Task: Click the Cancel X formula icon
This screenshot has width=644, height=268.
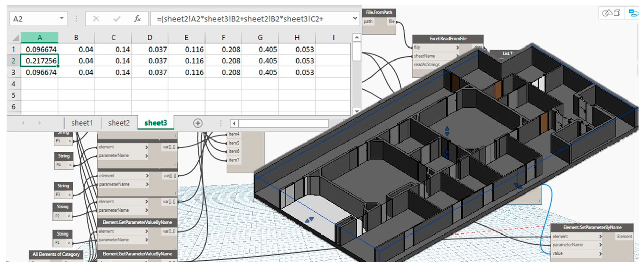Action: pos(96,19)
